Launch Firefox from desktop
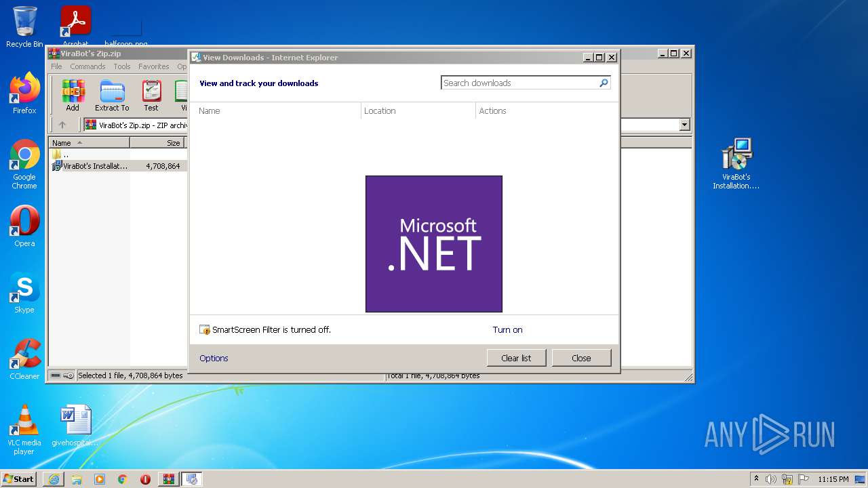 click(24, 94)
